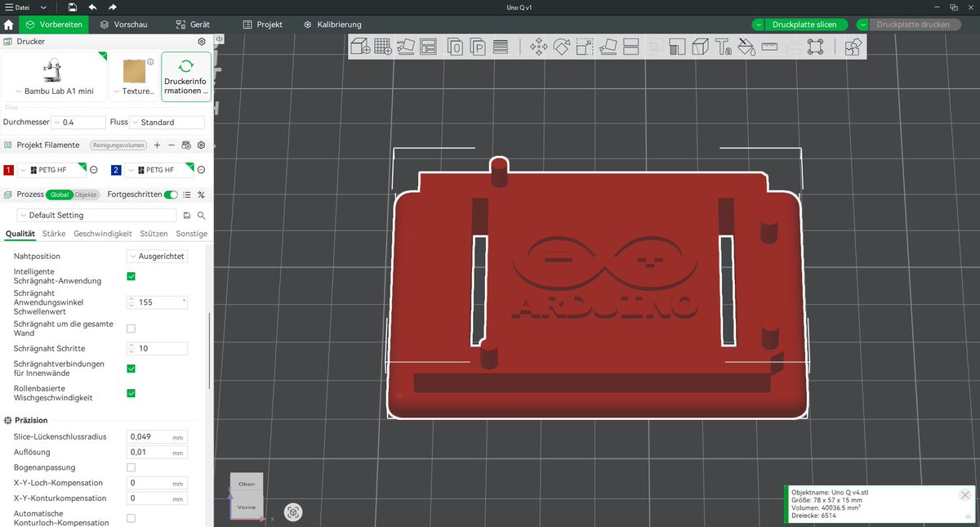Remove a filament with the minus icon
The image size is (980, 527).
tap(171, 145)
